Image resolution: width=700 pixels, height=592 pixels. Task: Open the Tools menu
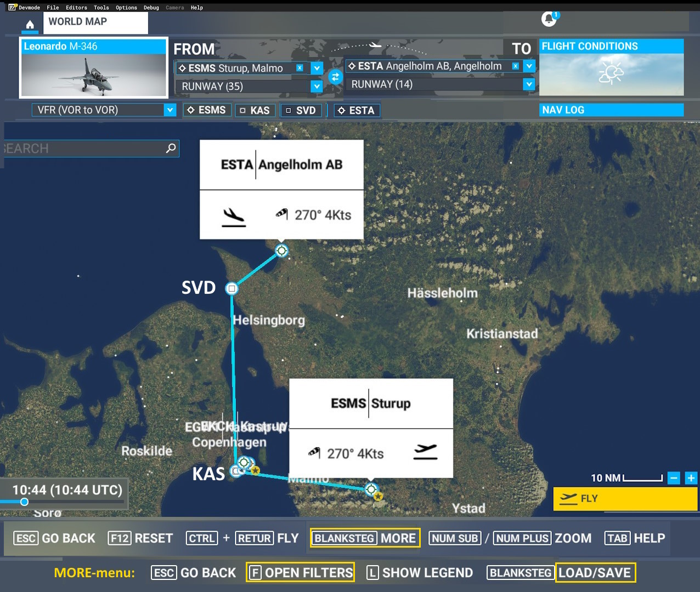(101, 8)
